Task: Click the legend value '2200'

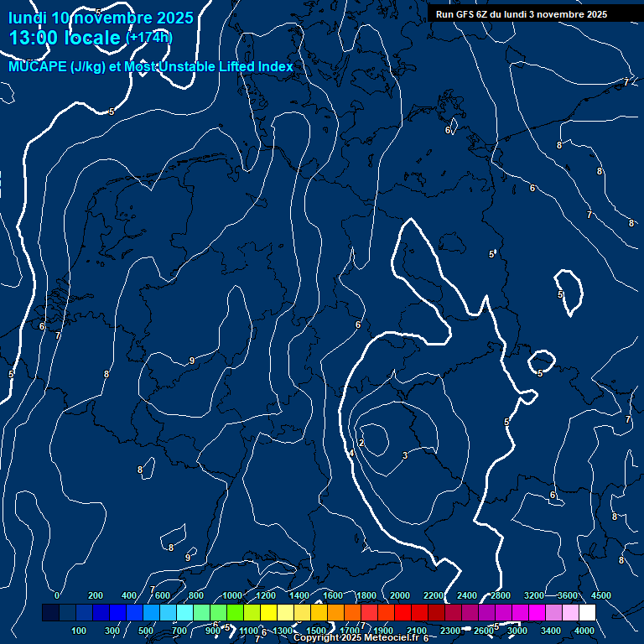Action: click(x=434, y=595)
